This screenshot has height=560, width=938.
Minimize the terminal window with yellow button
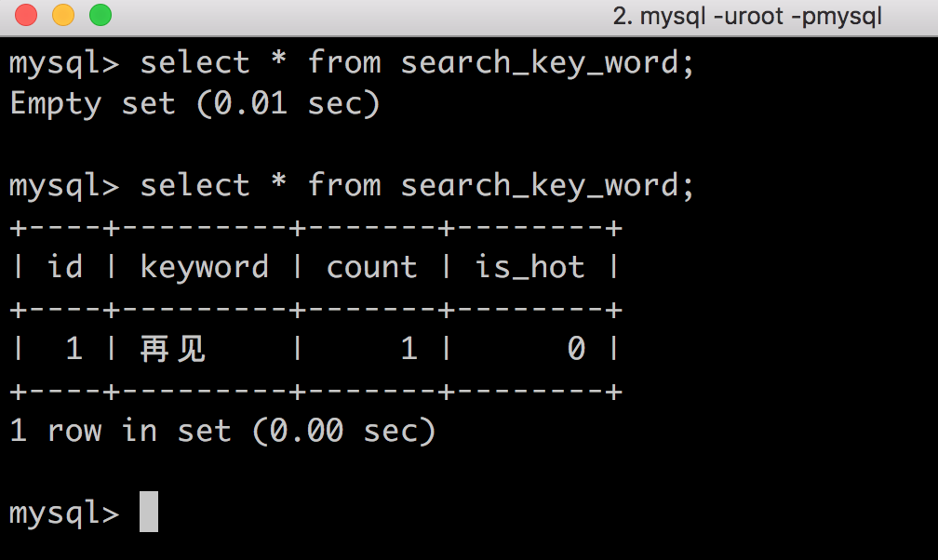(63, 15)
